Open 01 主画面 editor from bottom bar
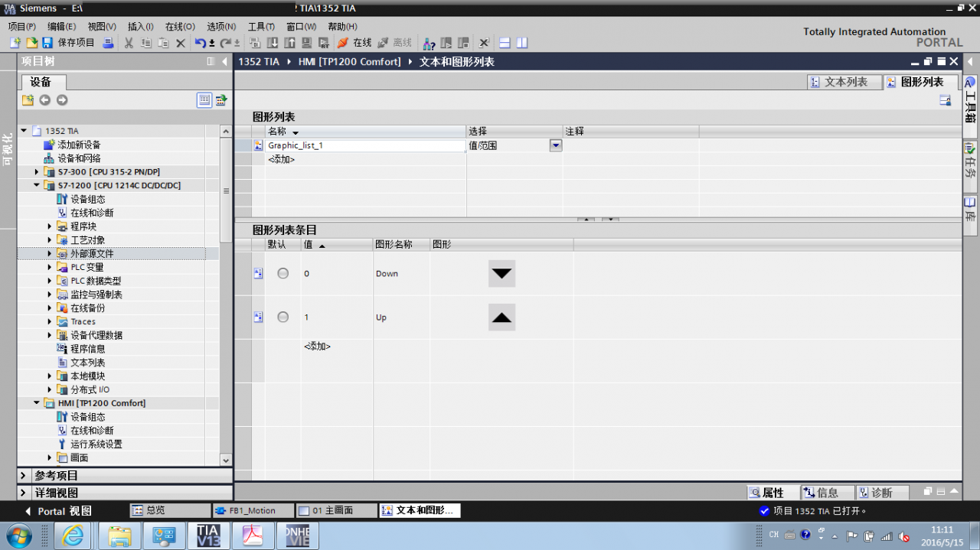The width and height of the screenshot is (980, 550). [x=335, y=510]
